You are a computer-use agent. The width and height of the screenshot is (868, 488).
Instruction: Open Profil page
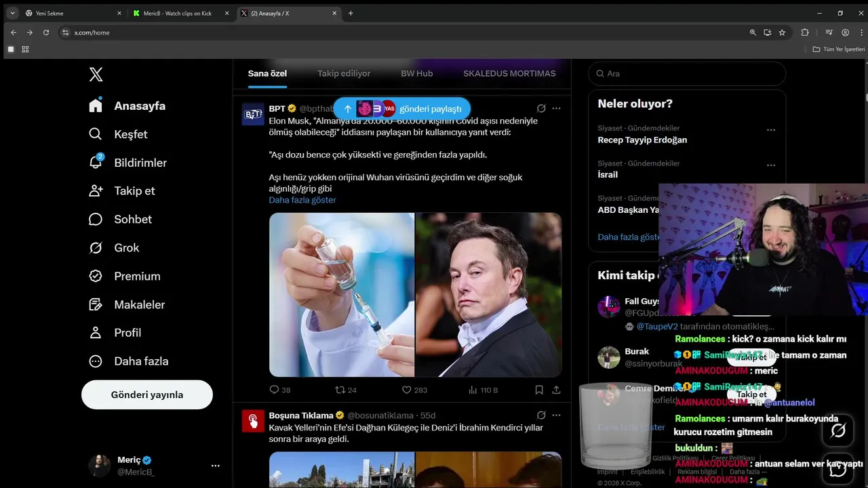[115, 333]
